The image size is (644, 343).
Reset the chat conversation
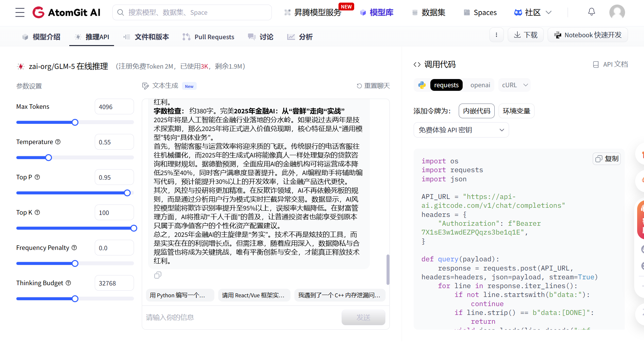click(373, 86)
